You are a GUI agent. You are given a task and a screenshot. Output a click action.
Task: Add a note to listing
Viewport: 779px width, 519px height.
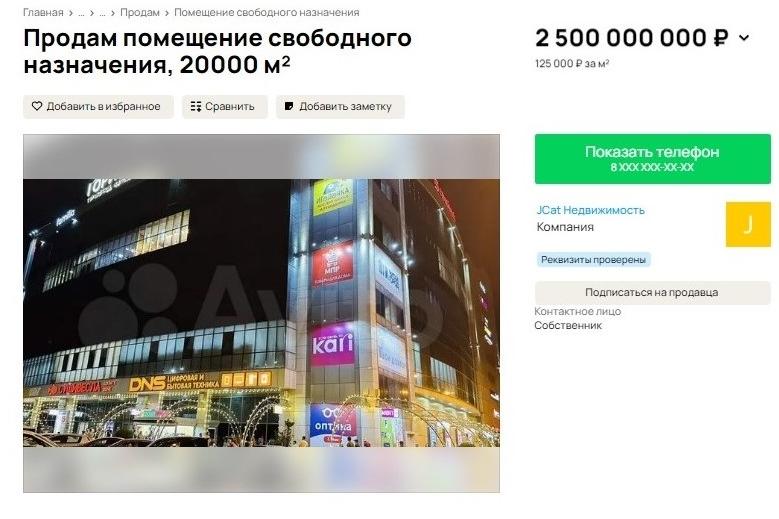(x=340, y=106)
